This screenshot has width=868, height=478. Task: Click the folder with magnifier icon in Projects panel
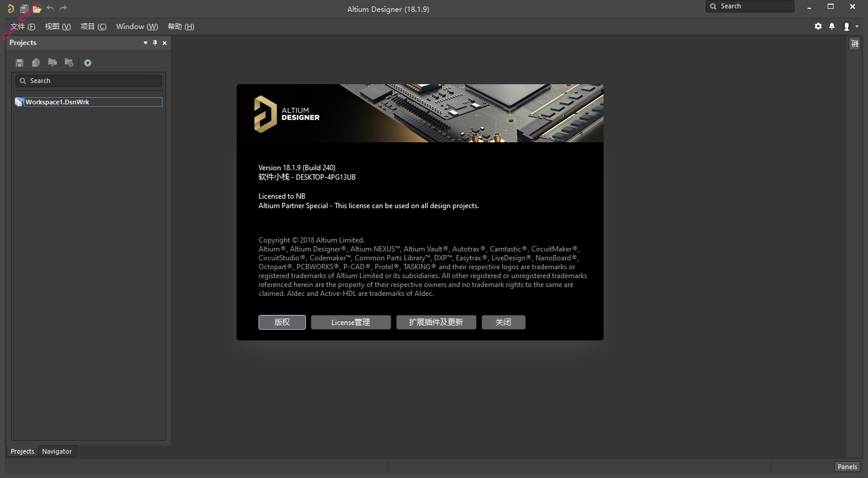click(53, 63)
